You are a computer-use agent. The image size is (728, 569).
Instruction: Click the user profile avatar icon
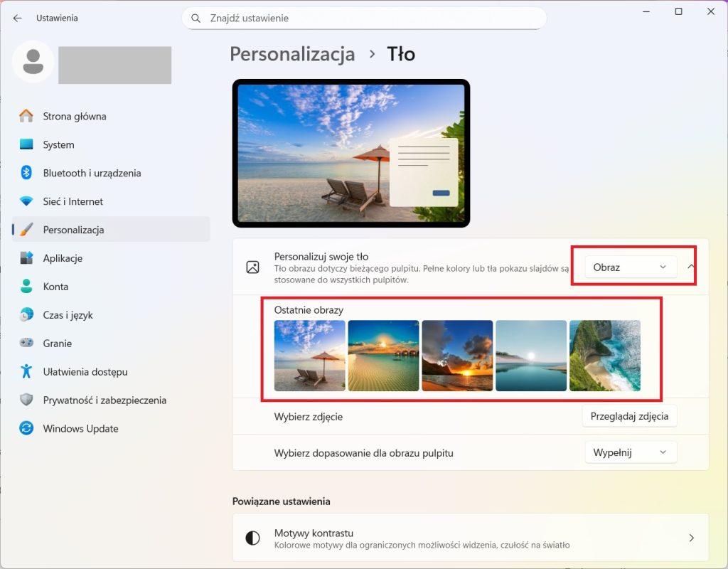[x=33, y=62]
